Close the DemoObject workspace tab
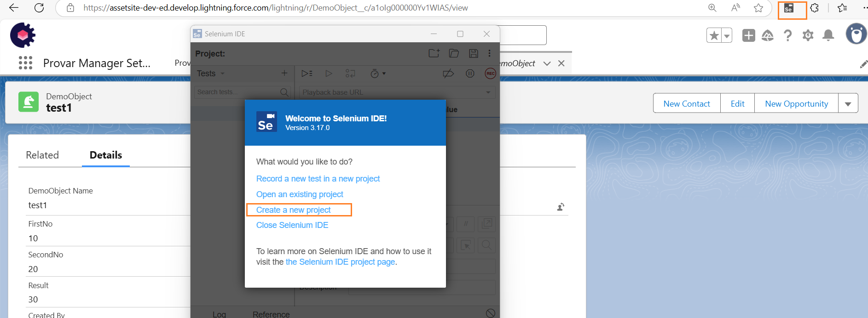Viewport: 868px width, 318px height. (x=561, y=63)
